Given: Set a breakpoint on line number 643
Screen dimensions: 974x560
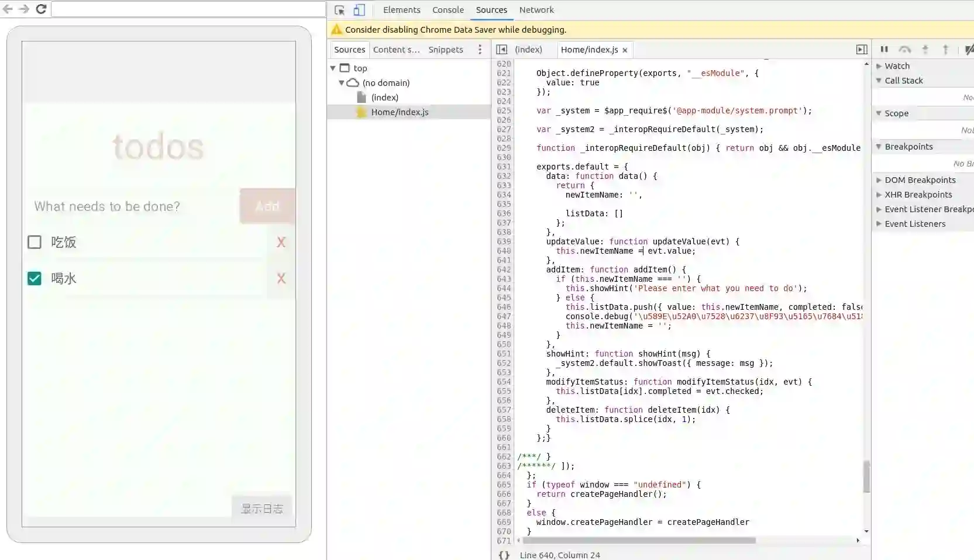Looking at the screenshot, I should pos(504,279).
